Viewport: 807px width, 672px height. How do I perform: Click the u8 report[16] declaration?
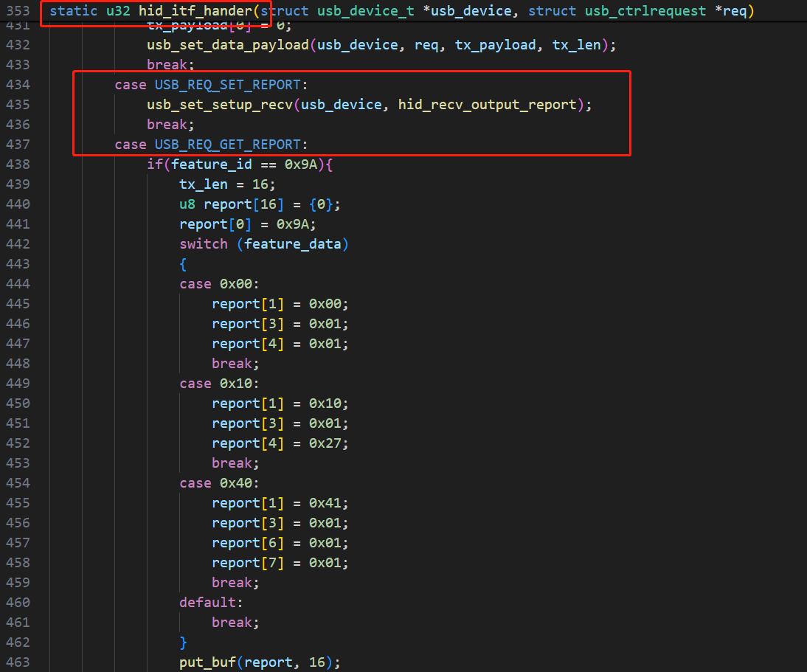pos(260,204)
